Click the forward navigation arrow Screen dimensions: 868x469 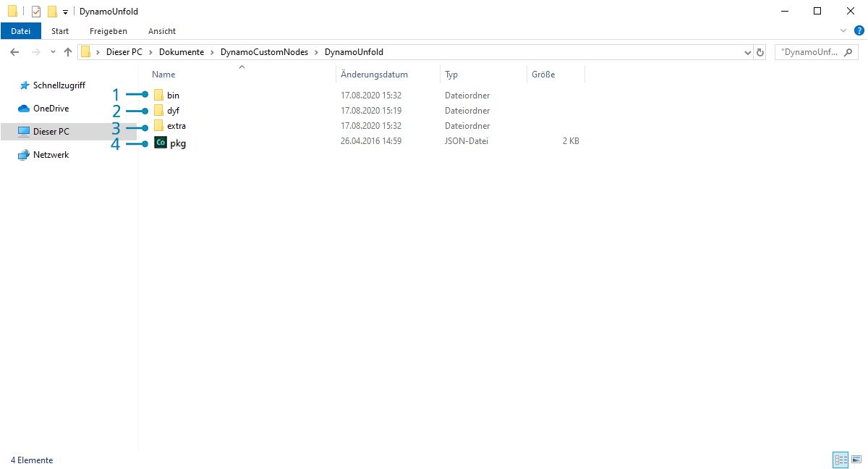(36, 52)
